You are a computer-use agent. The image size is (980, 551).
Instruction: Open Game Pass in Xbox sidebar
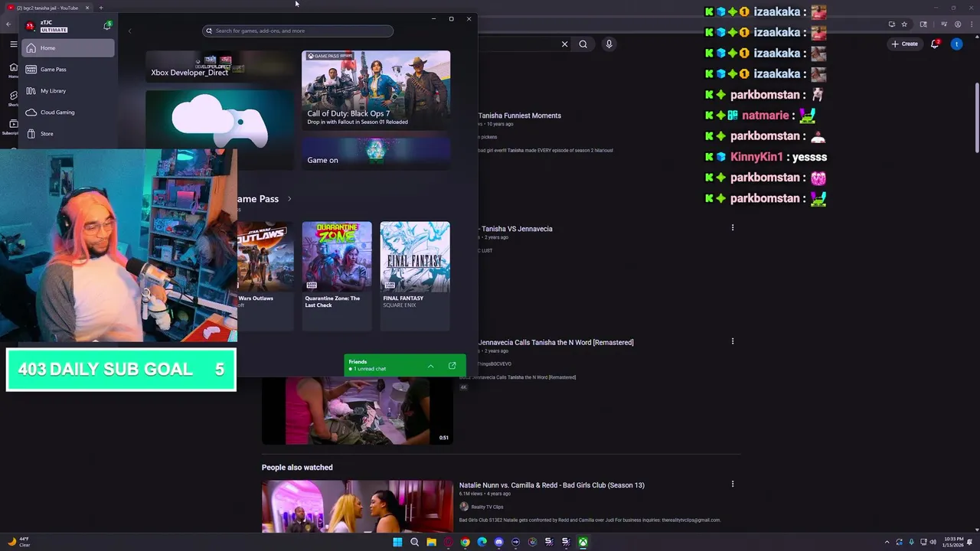point(68,70)
